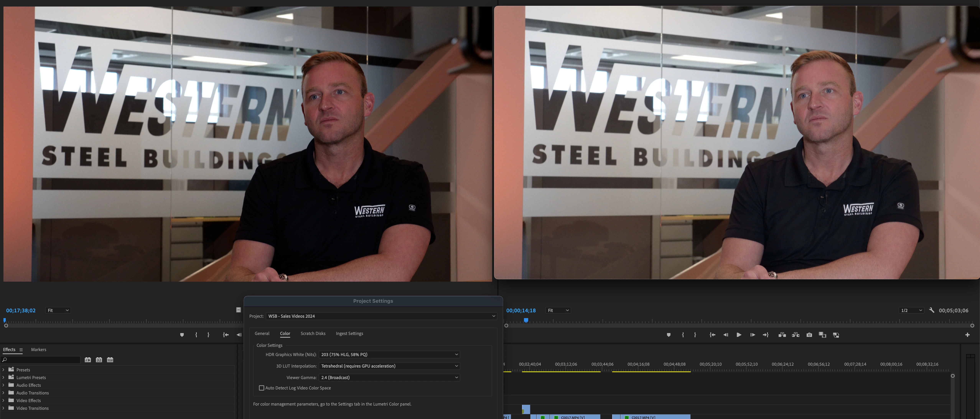The image size is (980, 419).
Task: Toggle the 32-bit Color effects filter
Action: click(99, 360)
